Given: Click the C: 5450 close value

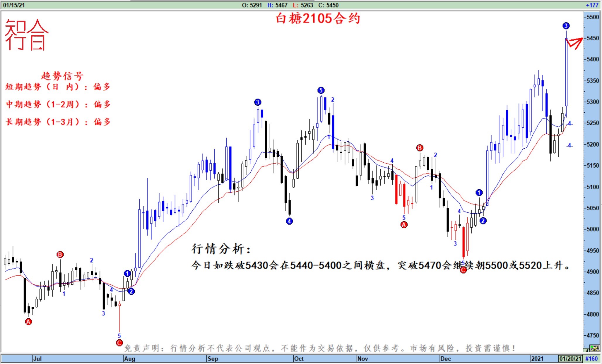Looking at the screenshot, I should coord(328,5).
